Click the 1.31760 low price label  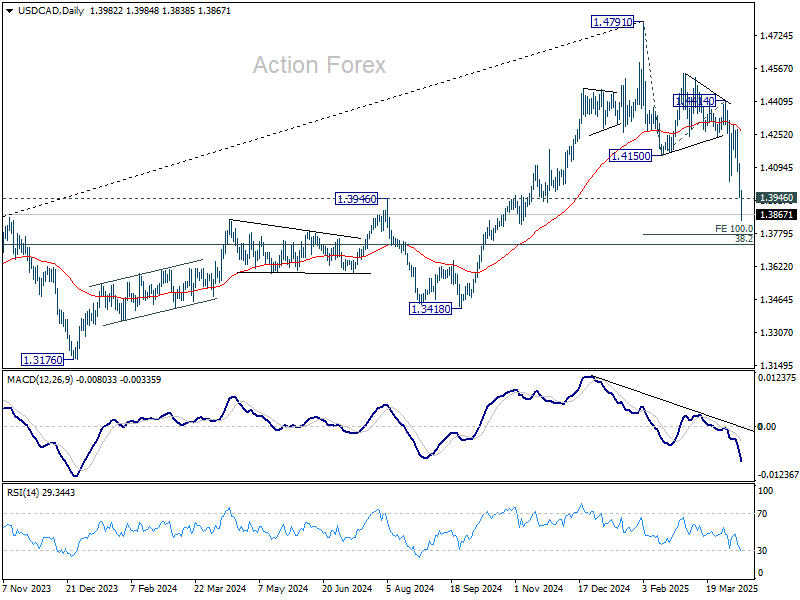[x=42, y=360]
